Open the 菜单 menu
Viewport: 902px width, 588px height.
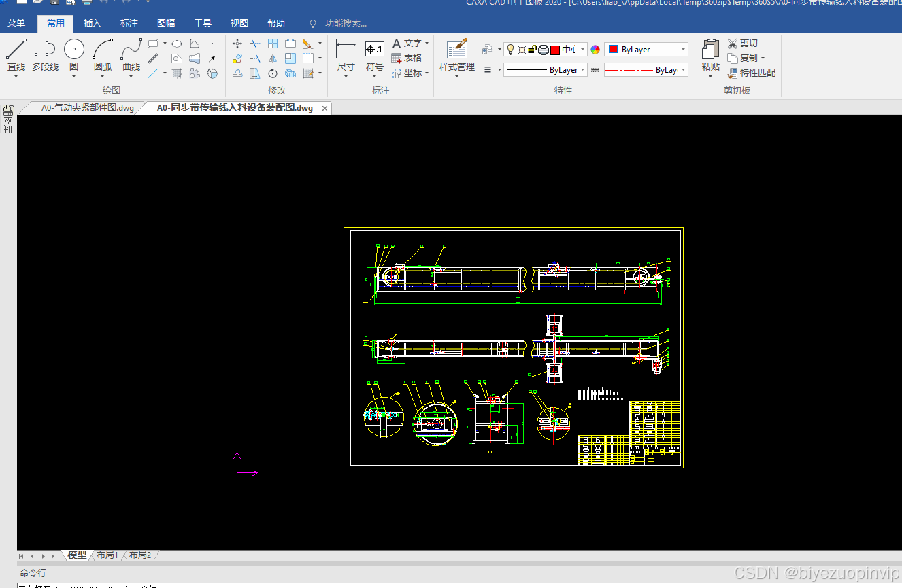click(x=16, y=23)
